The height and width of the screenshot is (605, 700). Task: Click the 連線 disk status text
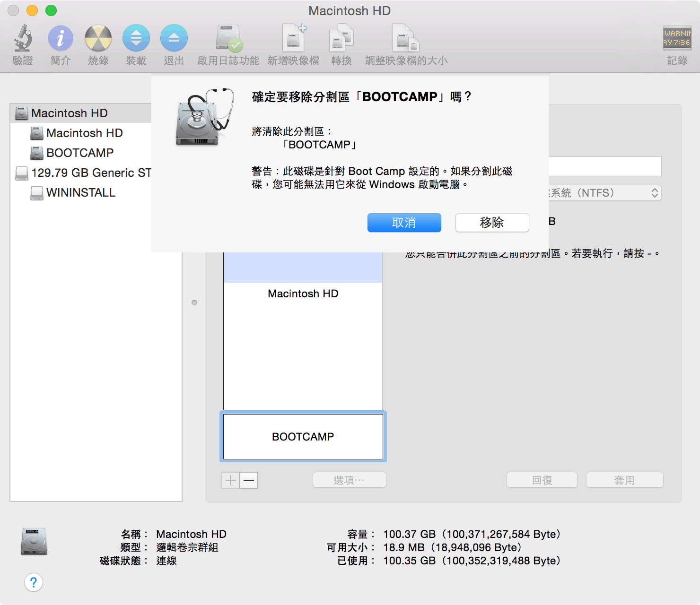coord(166,561)
